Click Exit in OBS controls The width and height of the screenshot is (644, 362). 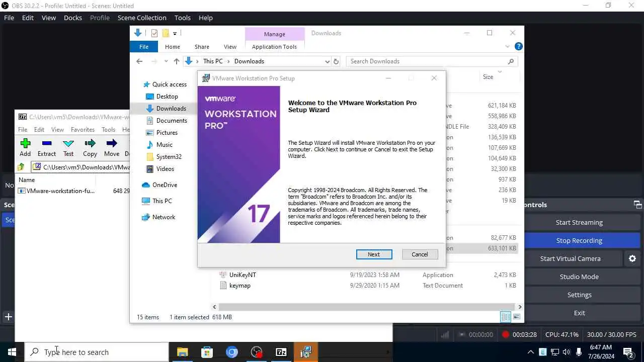coord(579,313)
